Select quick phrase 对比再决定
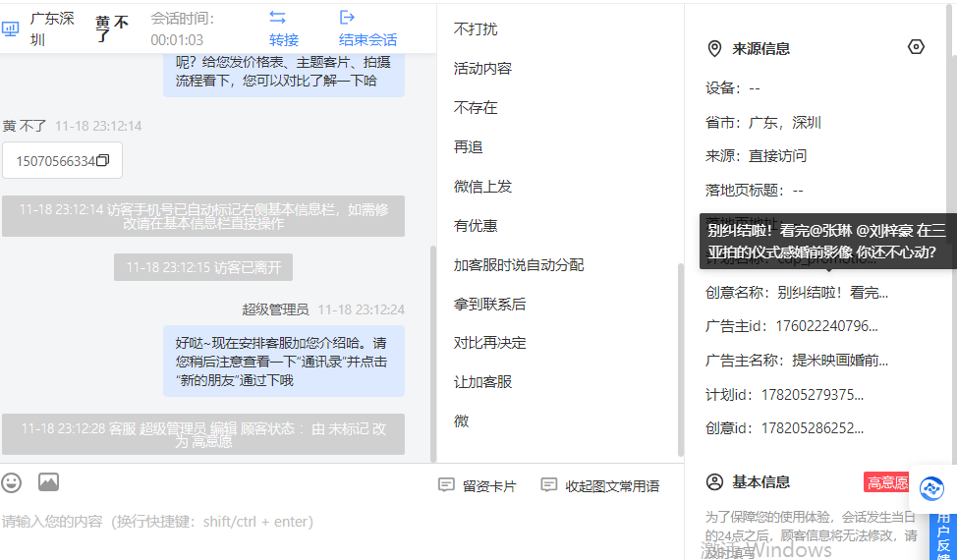 (x=490, y=343)
